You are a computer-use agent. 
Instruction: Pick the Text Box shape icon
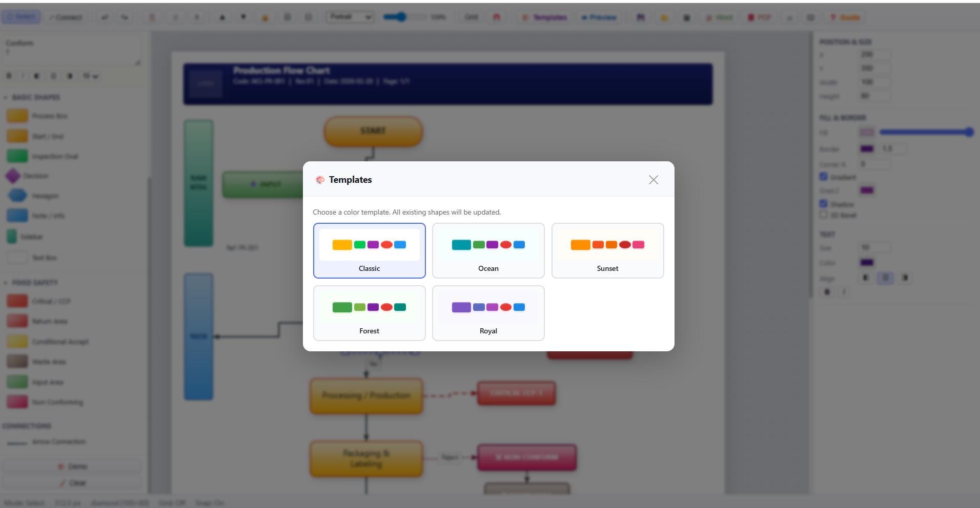coord(17,258)
